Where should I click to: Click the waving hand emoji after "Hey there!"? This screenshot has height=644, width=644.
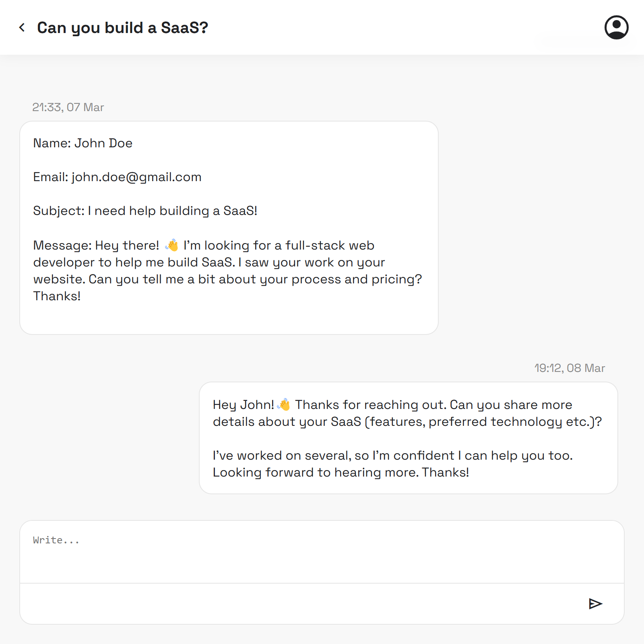point(172,245)
